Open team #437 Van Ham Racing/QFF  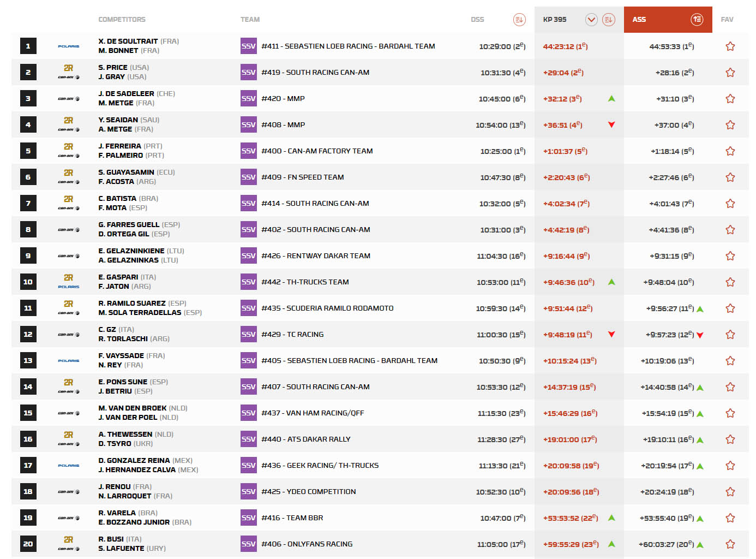tap(313, 413)
